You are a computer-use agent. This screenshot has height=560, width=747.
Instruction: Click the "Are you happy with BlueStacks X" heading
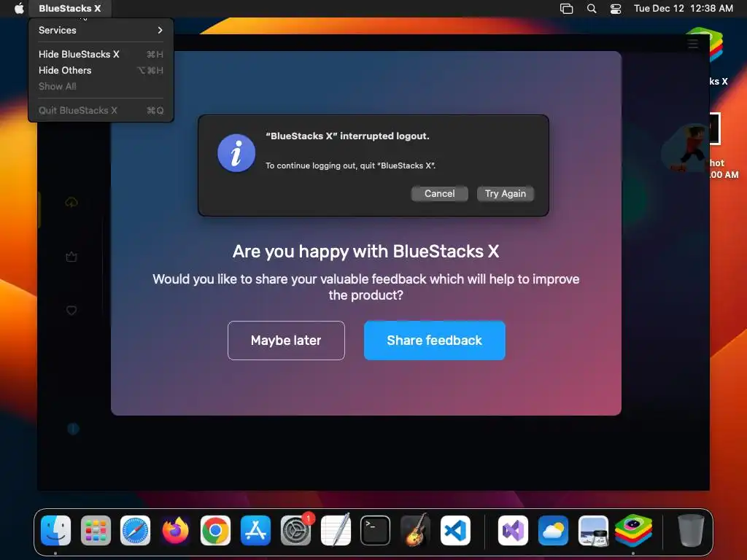click(x=365, y=252)
